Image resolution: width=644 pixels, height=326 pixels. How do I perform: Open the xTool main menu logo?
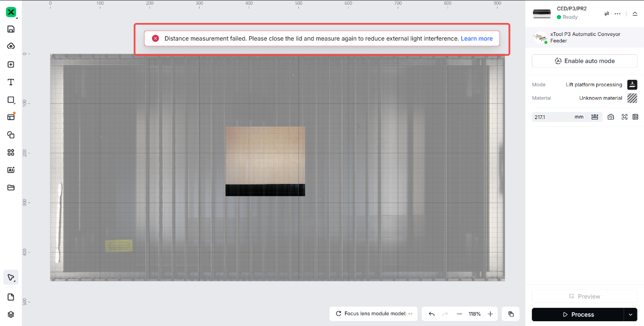click(x=11, y=12)
